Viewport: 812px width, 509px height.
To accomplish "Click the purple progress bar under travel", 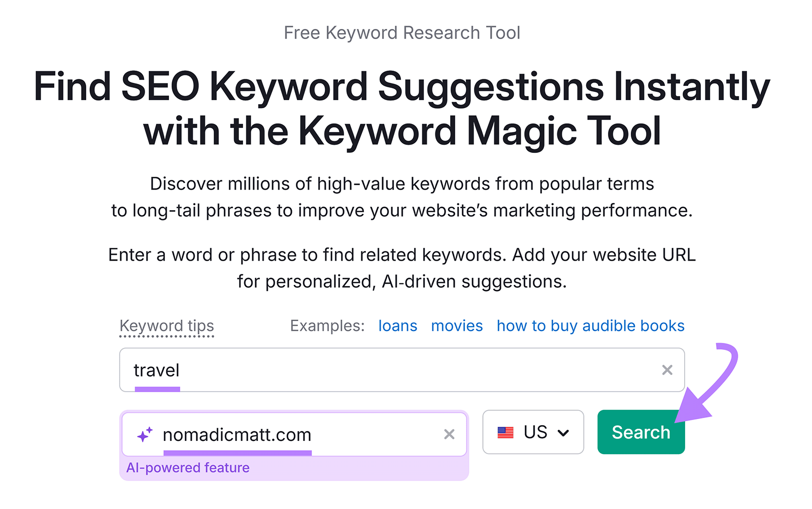I will tap(156, 389).
